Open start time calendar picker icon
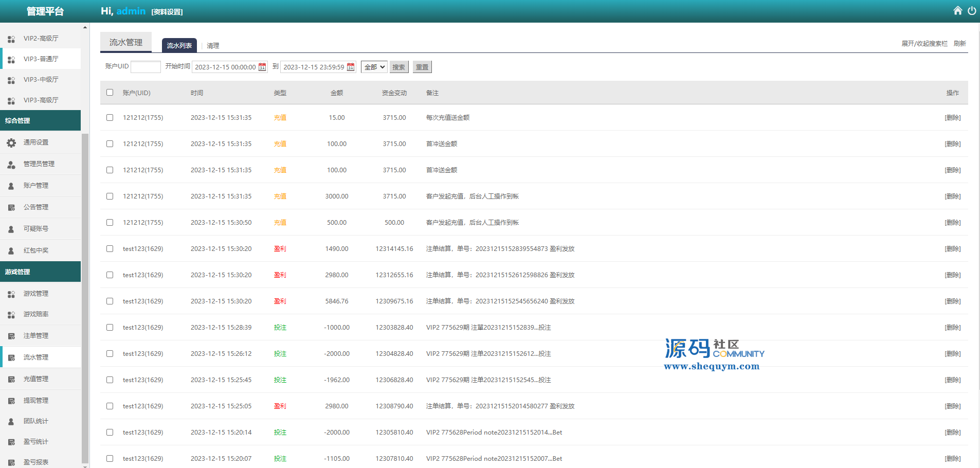 (262, 67)
